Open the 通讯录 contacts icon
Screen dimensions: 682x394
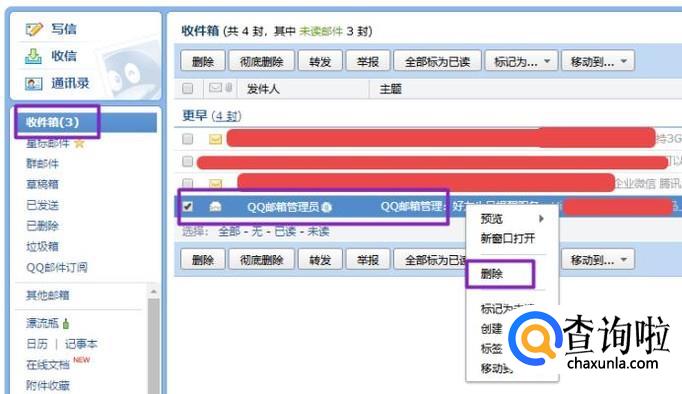(33, 83)
